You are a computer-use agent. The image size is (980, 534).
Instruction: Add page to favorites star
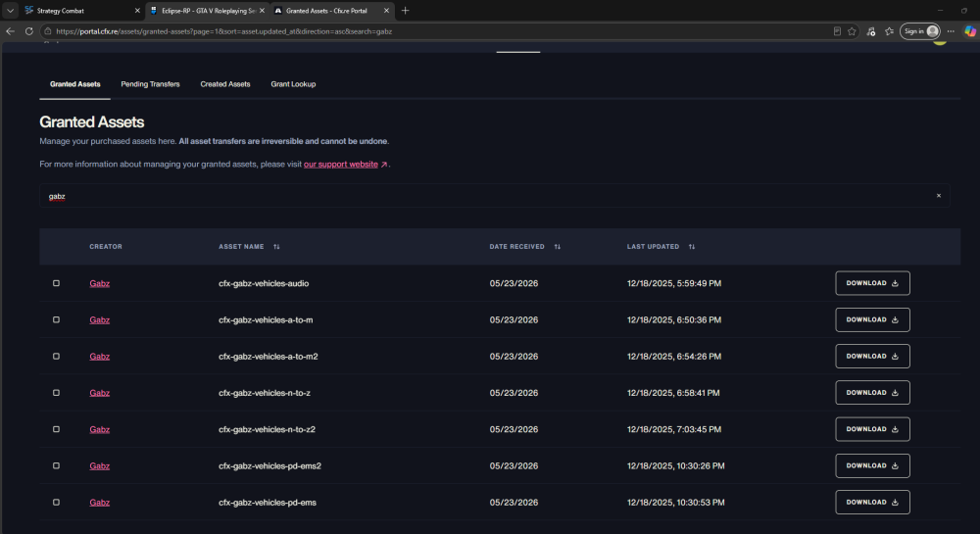click(x=852, y=31)
